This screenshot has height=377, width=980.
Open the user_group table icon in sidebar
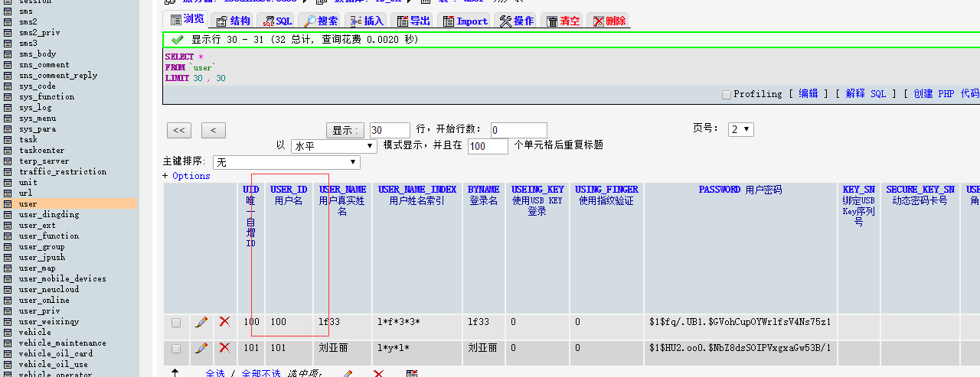pyautogui.click(x=8, y=247)
